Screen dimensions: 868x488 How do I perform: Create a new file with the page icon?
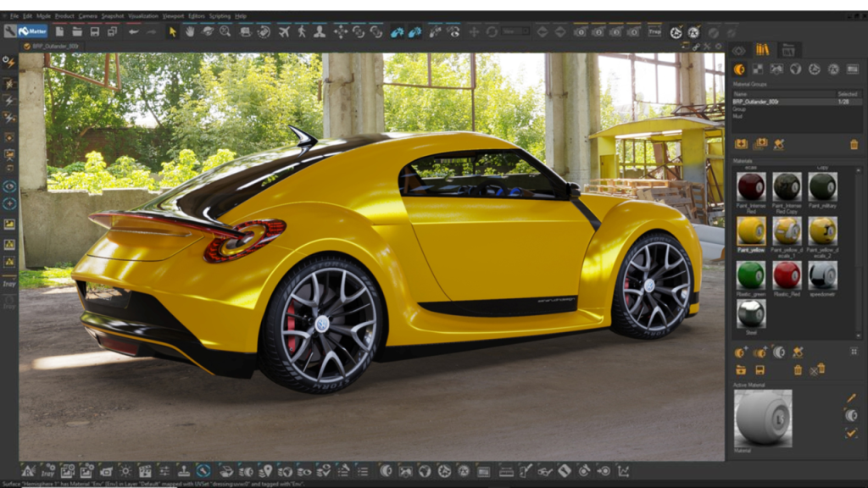[59, 31]
